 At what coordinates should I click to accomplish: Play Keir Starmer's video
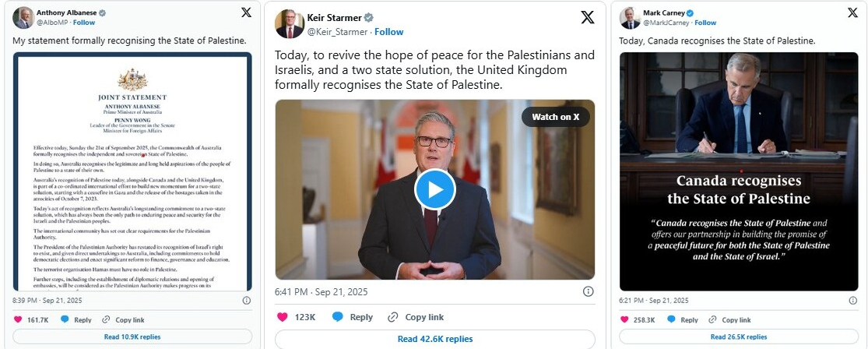point(435,189)
